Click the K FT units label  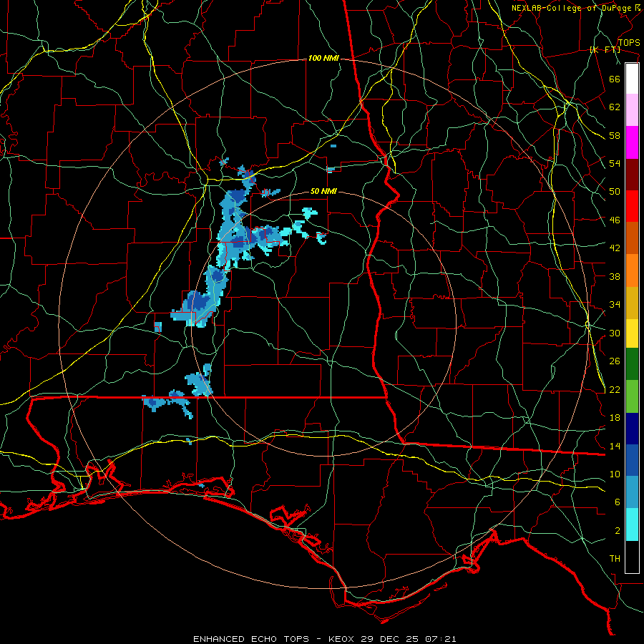(x=605, y=50)
